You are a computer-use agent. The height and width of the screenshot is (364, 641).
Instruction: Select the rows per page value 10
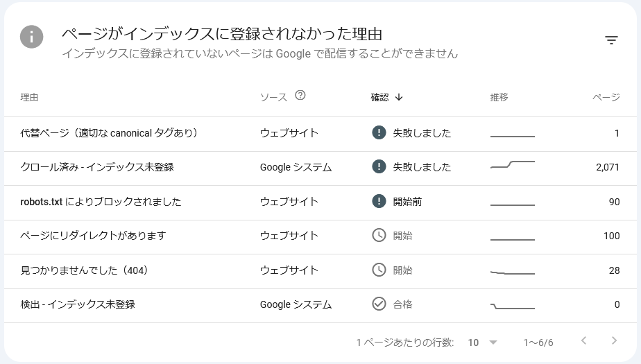click(x=473, y=343)
